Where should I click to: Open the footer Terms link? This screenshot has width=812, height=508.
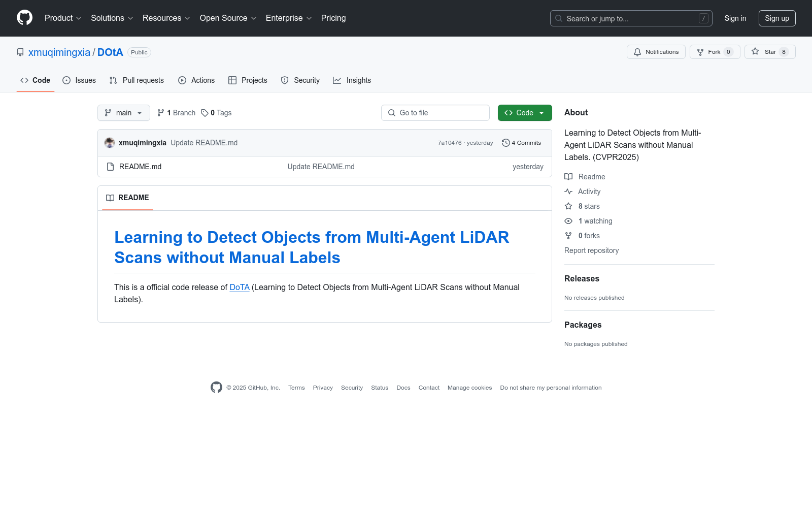click(x=296, y=388)
